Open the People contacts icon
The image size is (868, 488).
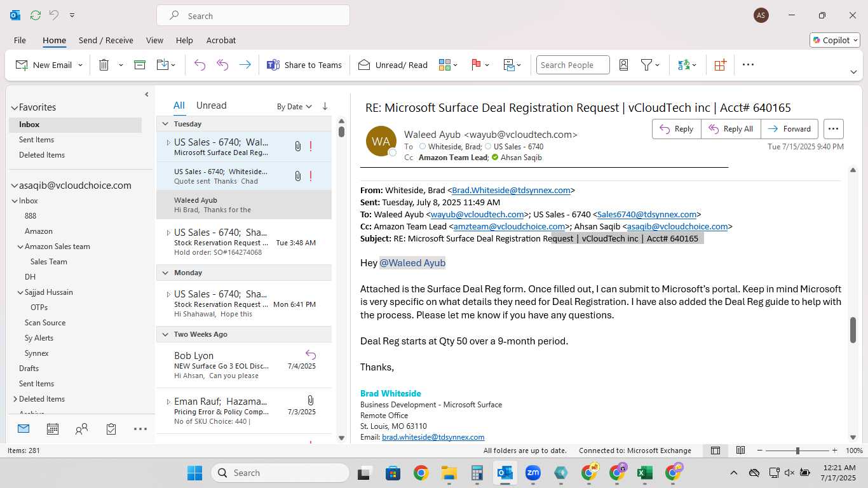click(81, 430)
